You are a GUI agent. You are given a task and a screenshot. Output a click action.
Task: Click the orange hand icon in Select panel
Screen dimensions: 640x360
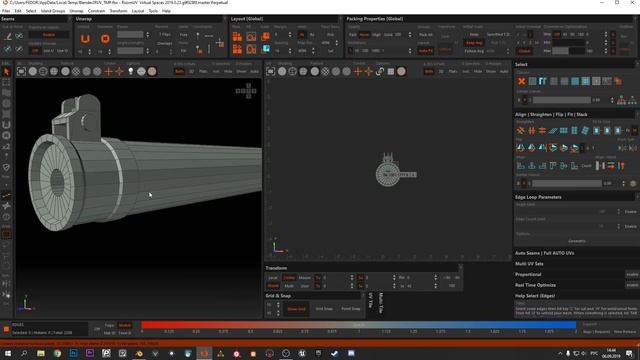618,81
